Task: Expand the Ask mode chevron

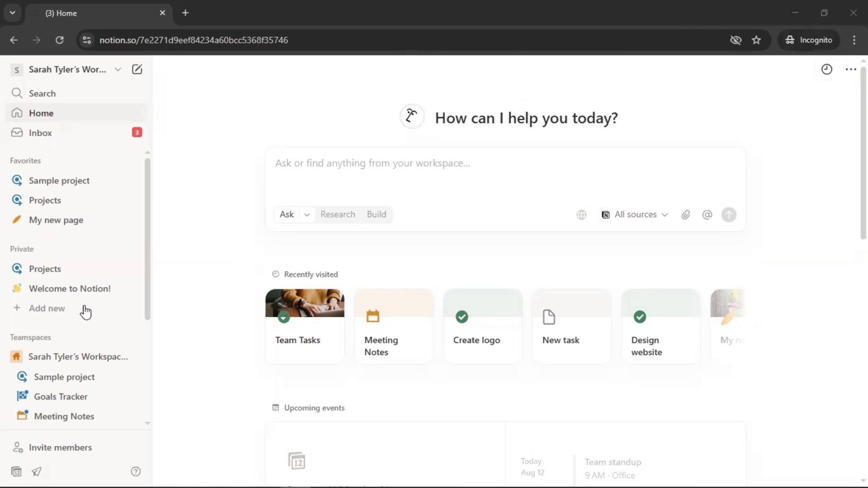Action: click(x=307, y=215)
